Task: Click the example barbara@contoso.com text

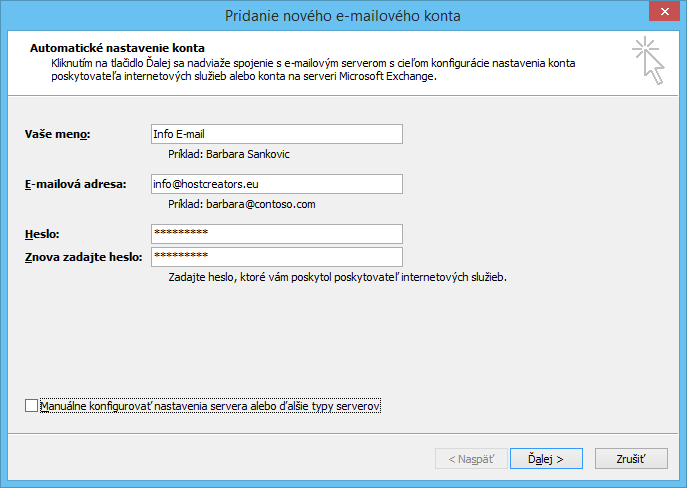Action: [241, 204]
